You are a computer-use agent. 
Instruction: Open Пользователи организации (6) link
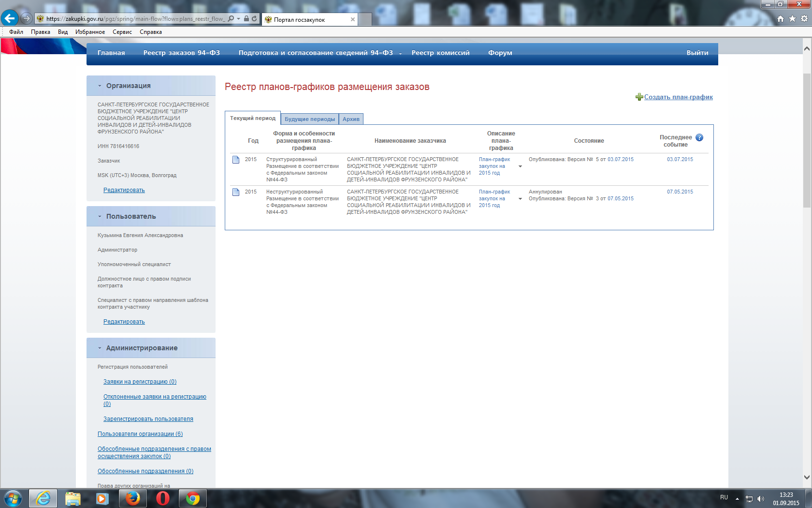140,434
